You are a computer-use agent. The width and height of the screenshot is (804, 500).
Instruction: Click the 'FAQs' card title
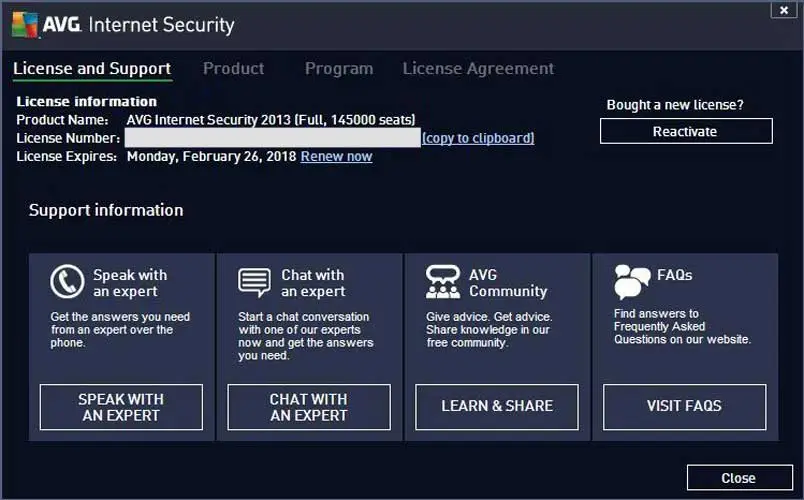click(674, 275)
